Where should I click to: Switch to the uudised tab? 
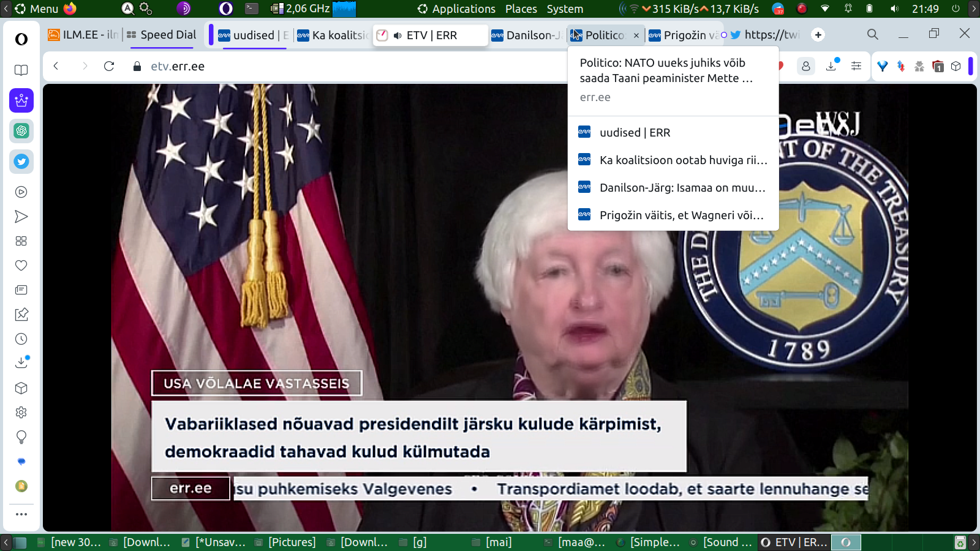coord(254,35)
